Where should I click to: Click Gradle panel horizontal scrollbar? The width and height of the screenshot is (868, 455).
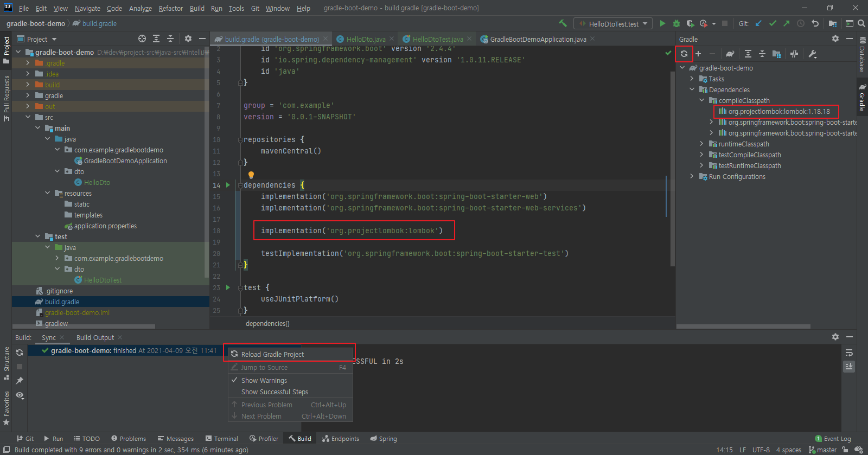pos(743,326)
